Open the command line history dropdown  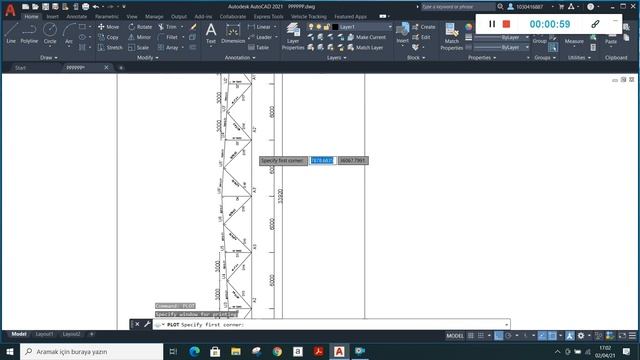[507, 324]
